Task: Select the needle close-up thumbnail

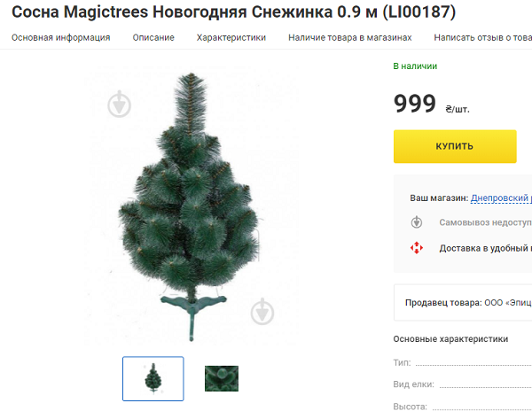Action: coord(221,378)
